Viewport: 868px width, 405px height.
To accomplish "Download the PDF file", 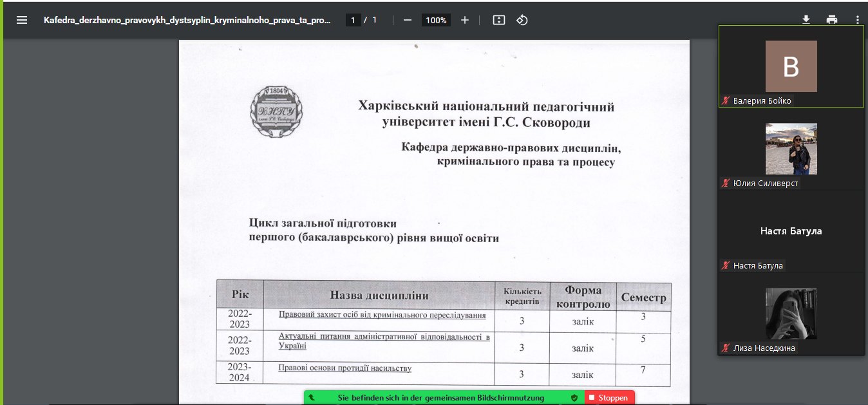I will (x=806, y=20).
